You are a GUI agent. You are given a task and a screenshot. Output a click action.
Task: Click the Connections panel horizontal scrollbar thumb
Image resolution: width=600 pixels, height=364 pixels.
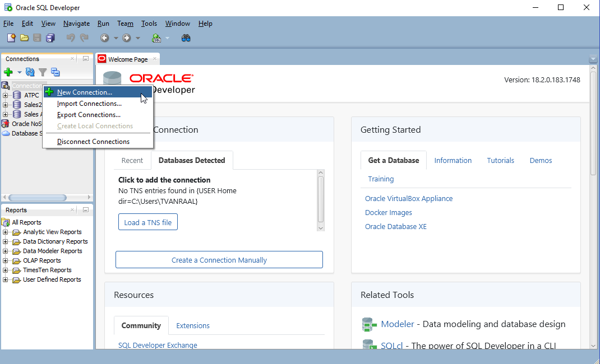coord(38,198)
